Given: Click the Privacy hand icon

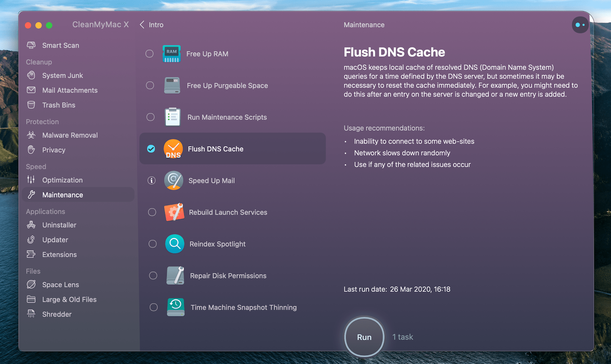Looking at the screenshot, I should 31,150.
